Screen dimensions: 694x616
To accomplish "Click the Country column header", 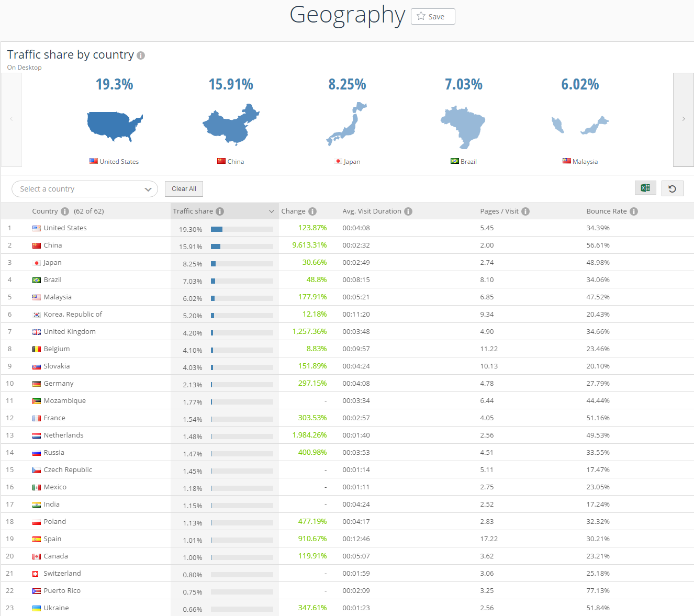I will coord(45,211).
